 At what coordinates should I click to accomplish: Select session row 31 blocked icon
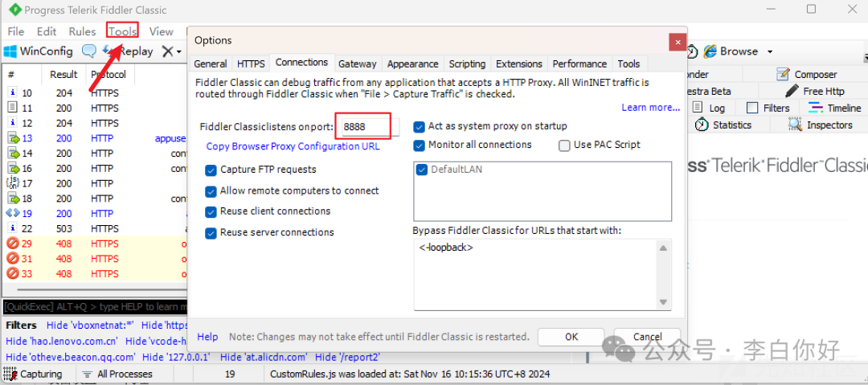13,258
